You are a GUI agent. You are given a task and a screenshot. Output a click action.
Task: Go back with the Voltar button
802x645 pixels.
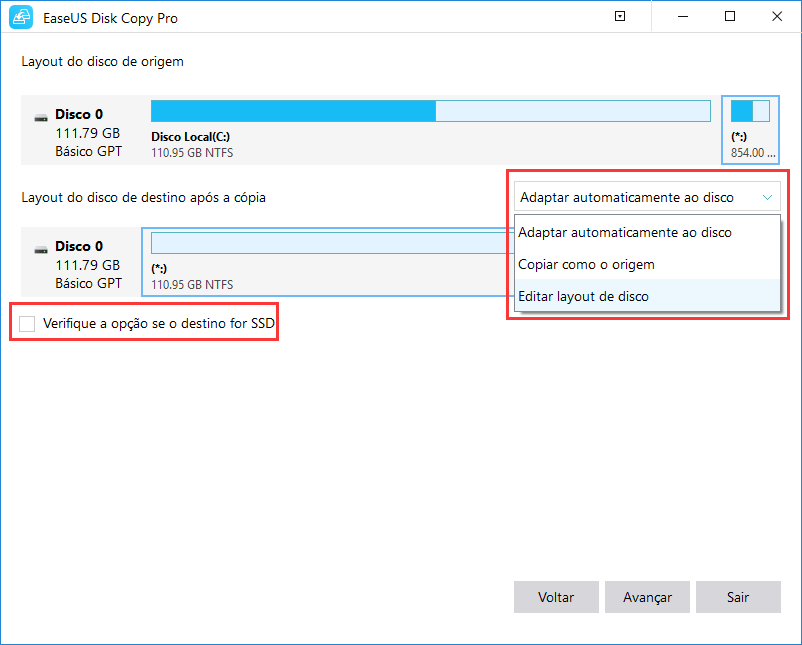(x=556, y=597)
